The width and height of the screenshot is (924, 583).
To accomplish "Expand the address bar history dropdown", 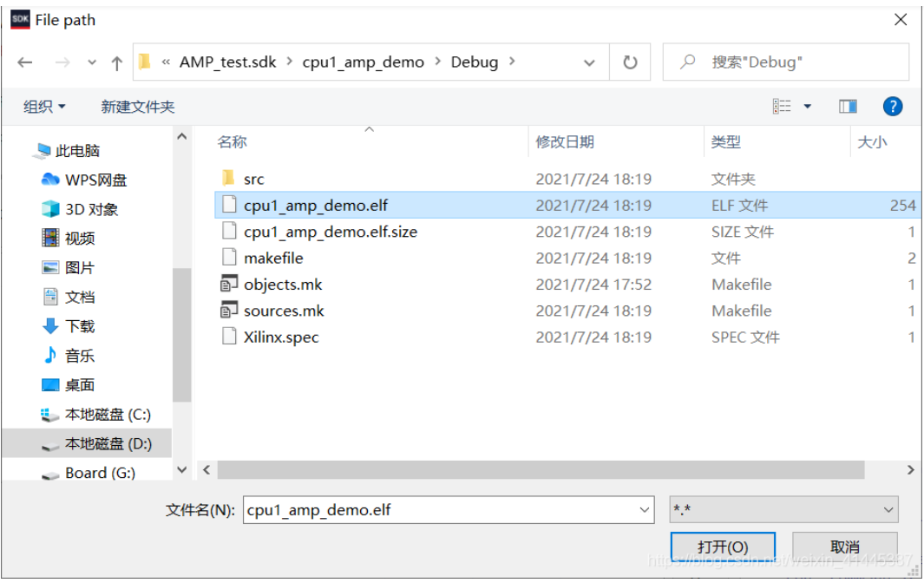I will (x=589, y=62).
